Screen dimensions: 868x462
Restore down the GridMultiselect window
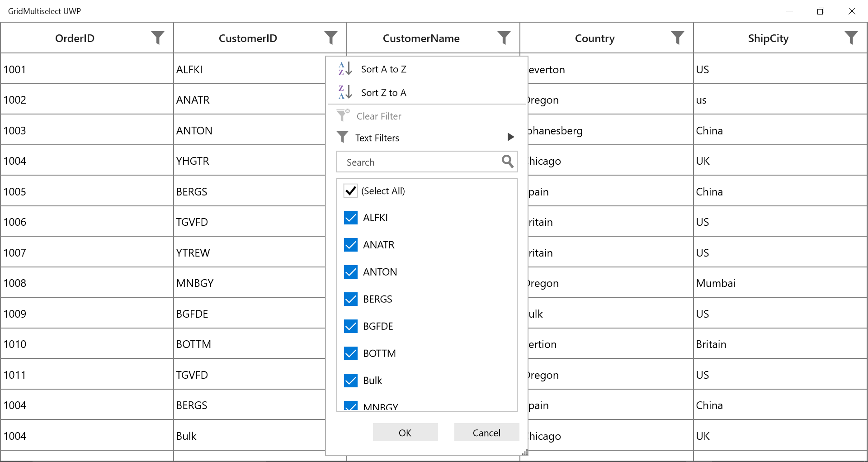[x=821, y=11]
